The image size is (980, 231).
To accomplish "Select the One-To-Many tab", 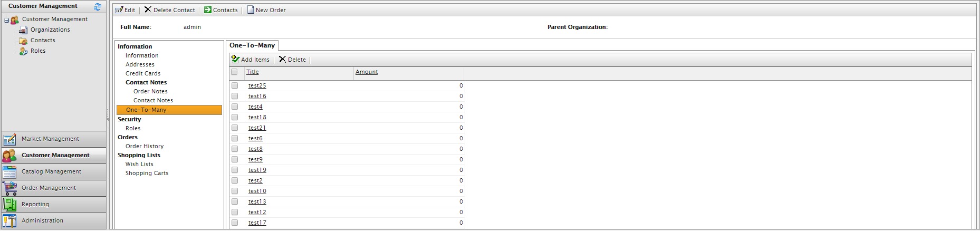I will click(x=252, y=45).
